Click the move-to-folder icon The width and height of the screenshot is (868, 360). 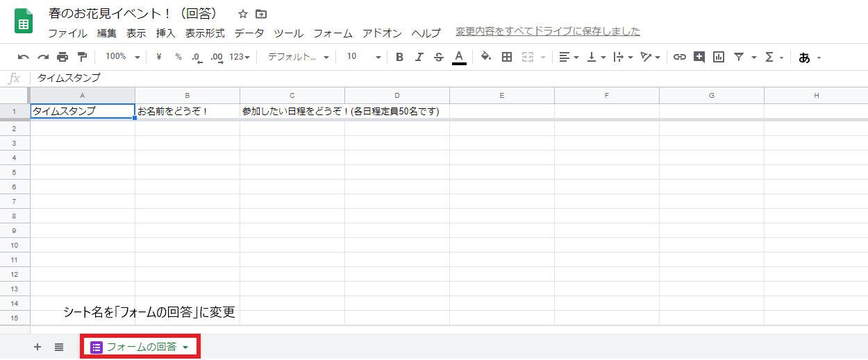tap(261, 14)
